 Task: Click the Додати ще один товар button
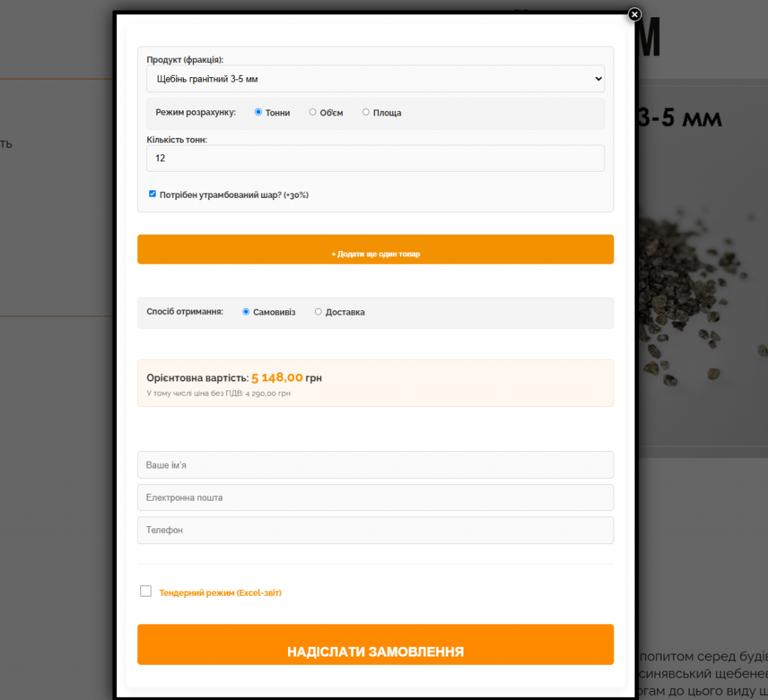coord(376,249)
